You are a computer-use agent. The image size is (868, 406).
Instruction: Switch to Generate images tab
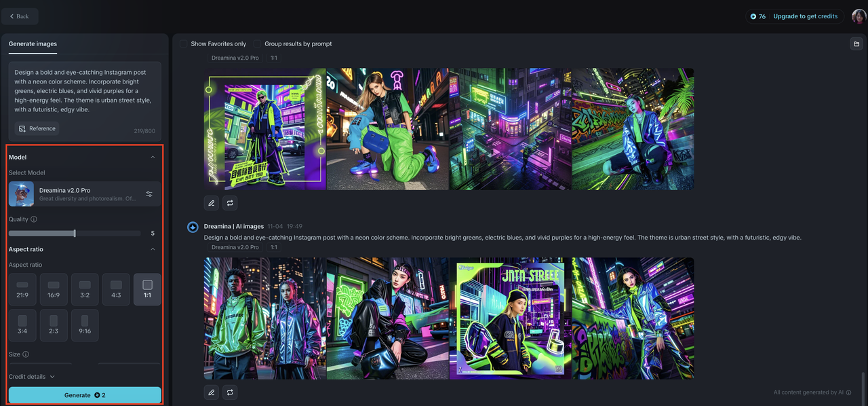pyautogui.click(x=33, y=44)
